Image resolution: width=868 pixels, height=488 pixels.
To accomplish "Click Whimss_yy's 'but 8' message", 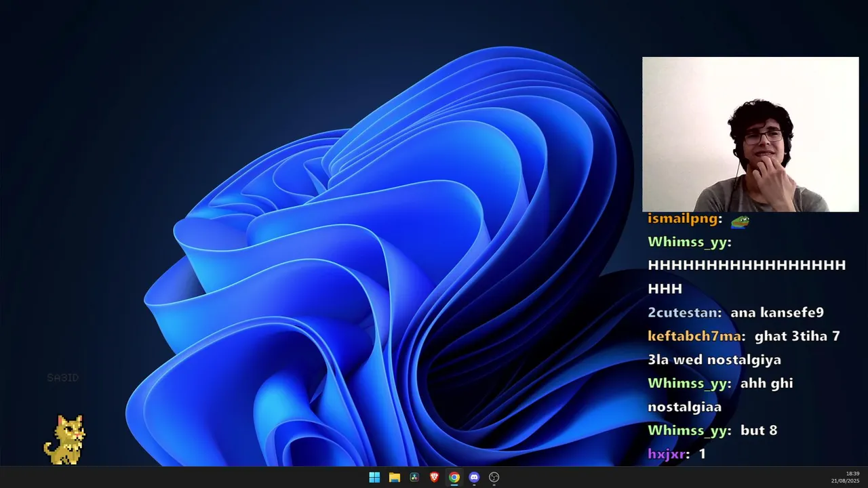I will (759, 430).
